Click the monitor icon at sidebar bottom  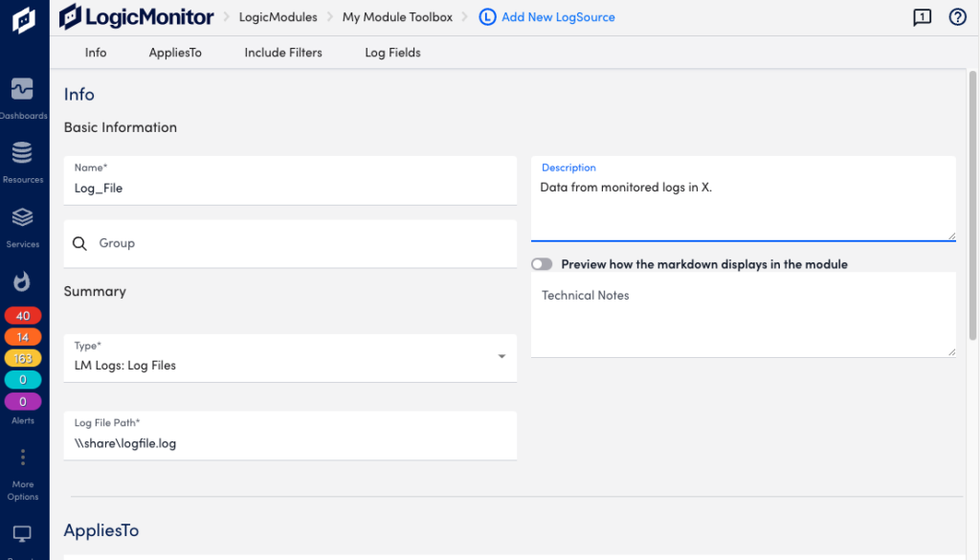(23, 534)
